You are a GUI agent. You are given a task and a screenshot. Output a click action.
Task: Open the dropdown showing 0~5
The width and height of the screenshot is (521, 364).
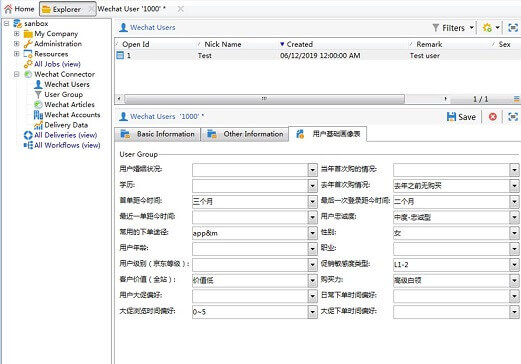coord(312,312)
